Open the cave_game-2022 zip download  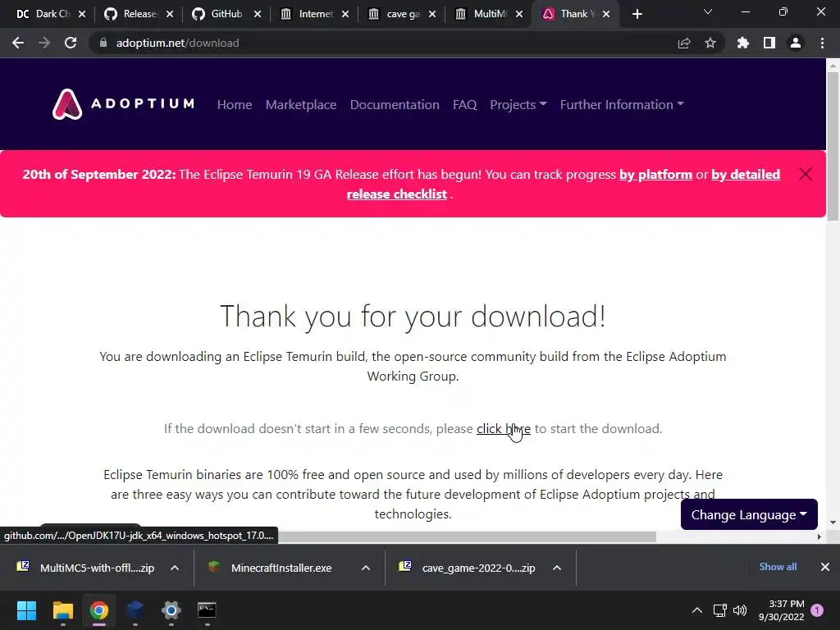[x=467, y=568]
